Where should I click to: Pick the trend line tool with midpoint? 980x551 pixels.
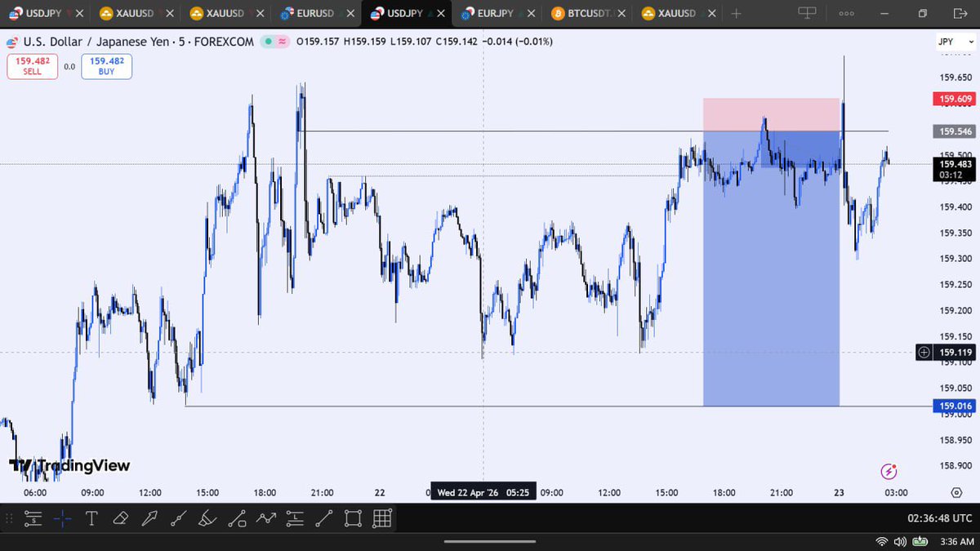click(178, 518)
